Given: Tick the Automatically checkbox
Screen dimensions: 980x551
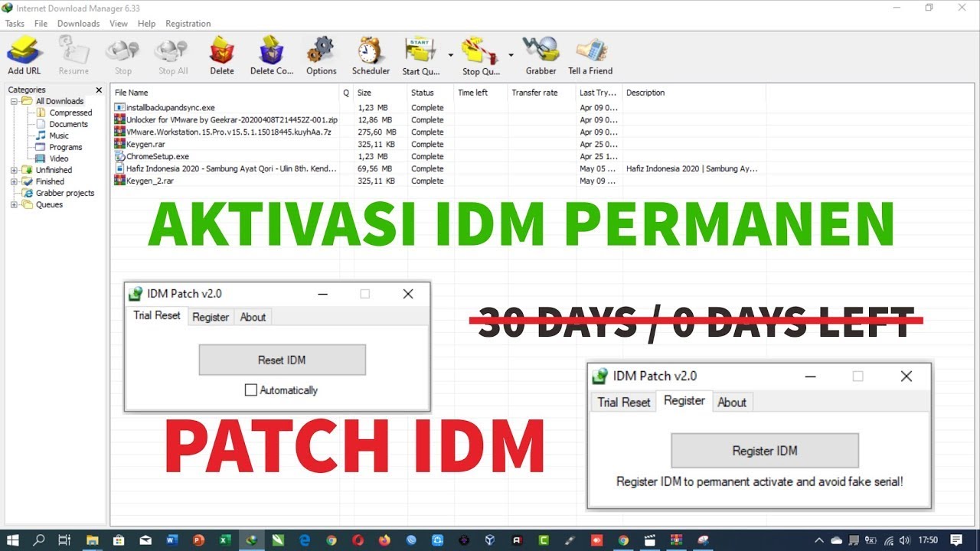Looking at the screenshot, I should point(250,390).
